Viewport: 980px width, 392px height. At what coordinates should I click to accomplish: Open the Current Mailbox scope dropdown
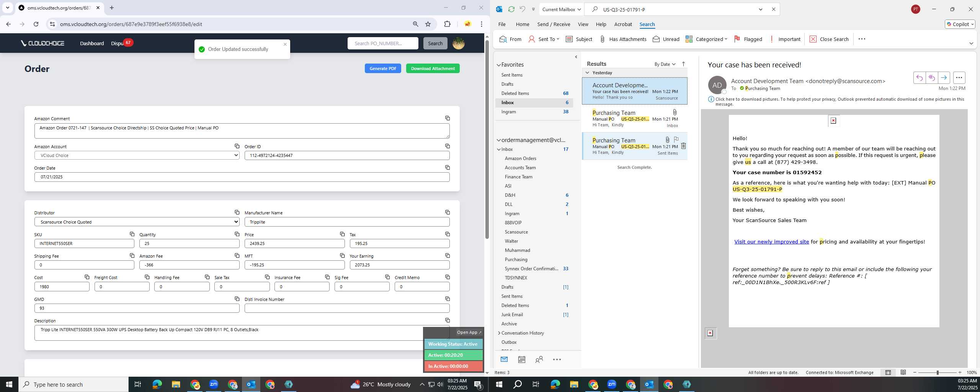(561, 9)
